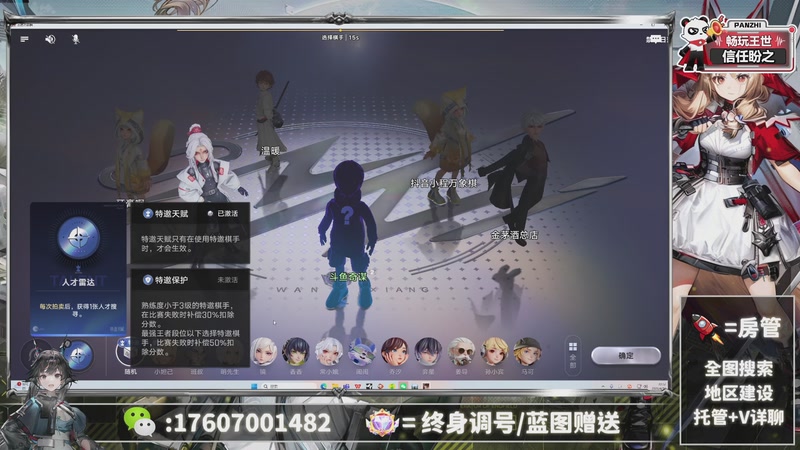The width and height of the screenshot is (800, 450).
Task: Click the 特邀保护 shield icon
Action: click(x=148, y=280)
